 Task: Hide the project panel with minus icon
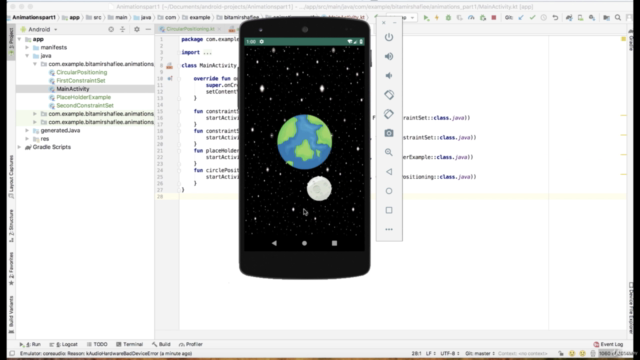[x=148, y=29]
